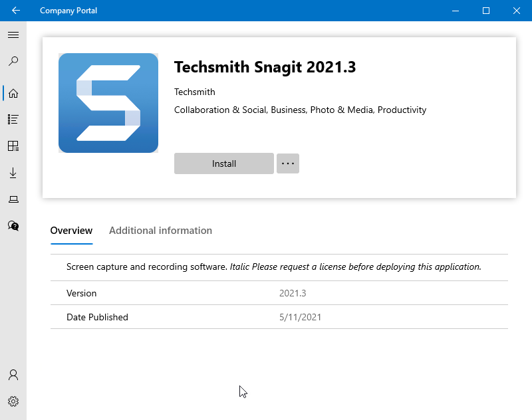Click the Techsmith publisher name
532x420 pixels.
tap(195, 92)
